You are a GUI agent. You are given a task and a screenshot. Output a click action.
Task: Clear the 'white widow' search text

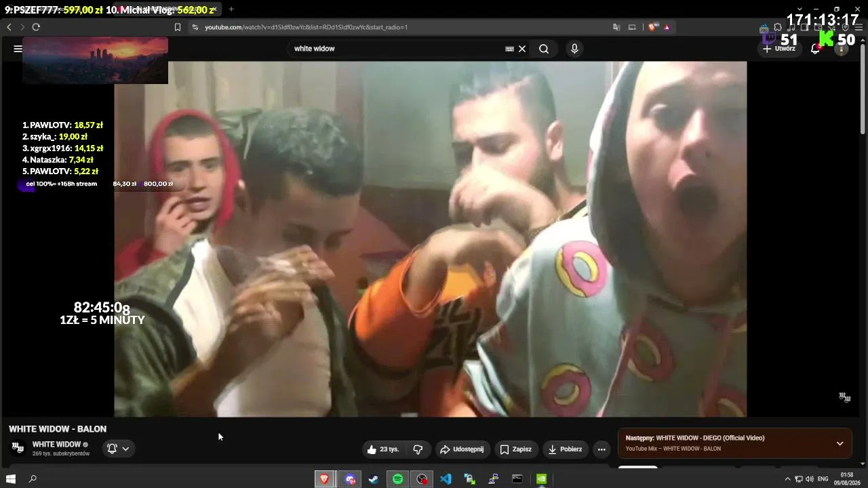click(x=522, y=49)
